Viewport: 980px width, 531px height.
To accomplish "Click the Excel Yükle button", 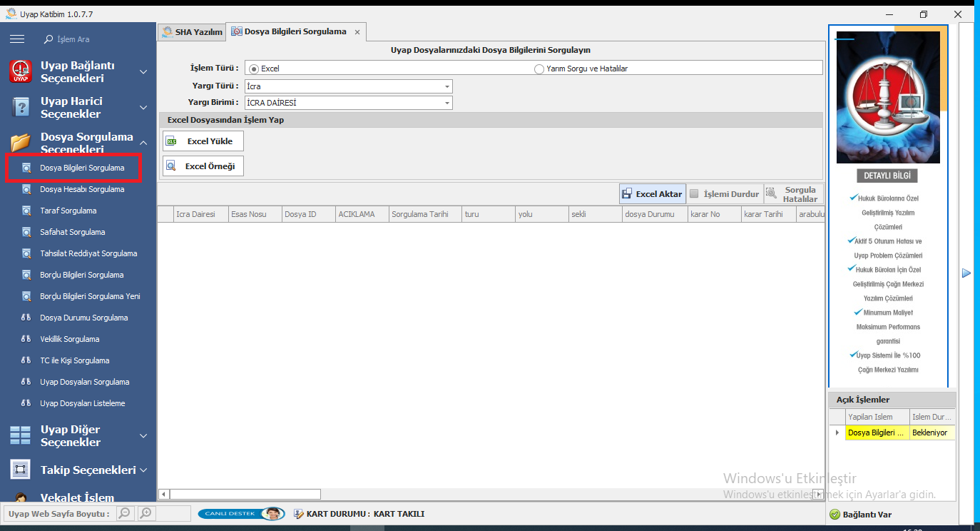I will [203, 141].
